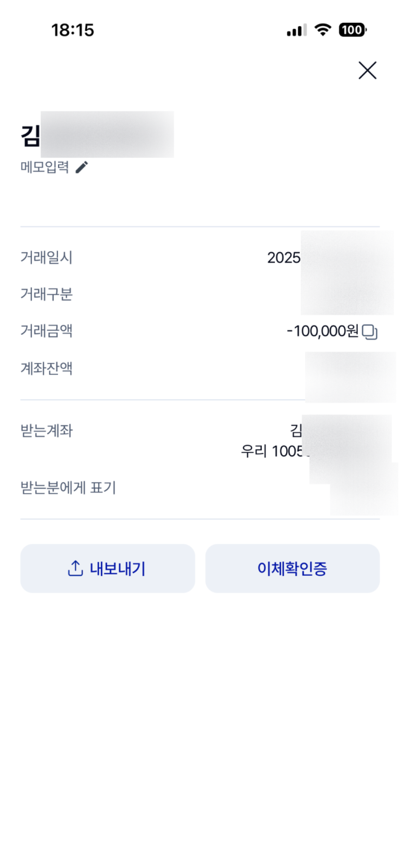Tap the pencil edit memo icon
The width and height of the screenshot is (400, 868).
(x=82, y=167)
